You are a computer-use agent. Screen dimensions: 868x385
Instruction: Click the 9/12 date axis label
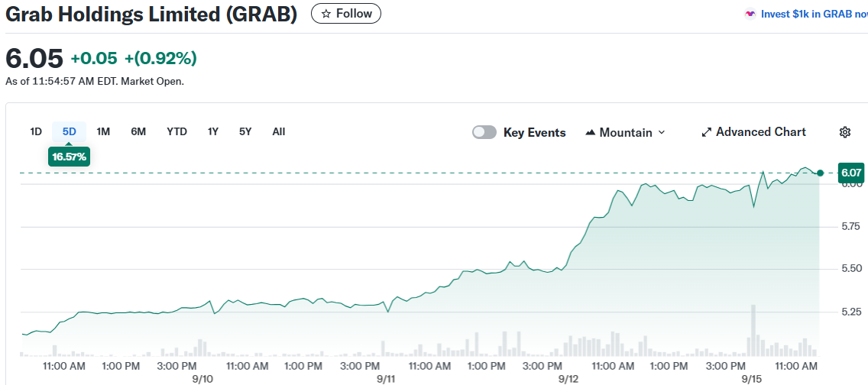tap(568, 379)
